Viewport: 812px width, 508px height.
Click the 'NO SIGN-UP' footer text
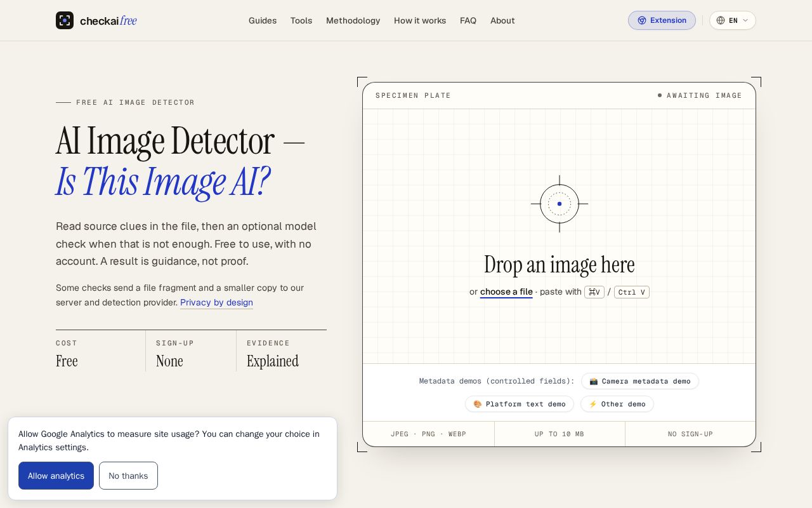pyautogui.click(x=690, y=434)
